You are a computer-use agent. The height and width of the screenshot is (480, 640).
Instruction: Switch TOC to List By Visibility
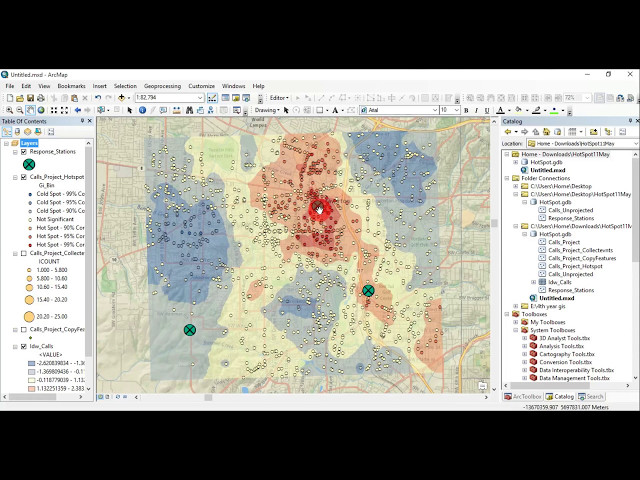[x=27, y=132]
